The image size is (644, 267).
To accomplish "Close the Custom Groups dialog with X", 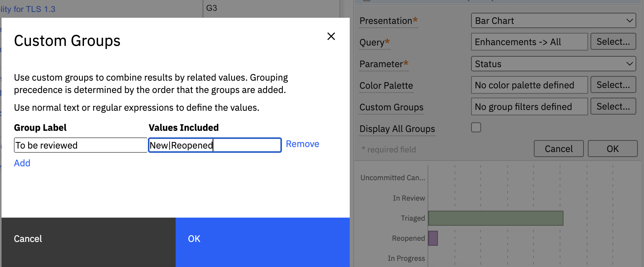I will [x=331, y=36].
